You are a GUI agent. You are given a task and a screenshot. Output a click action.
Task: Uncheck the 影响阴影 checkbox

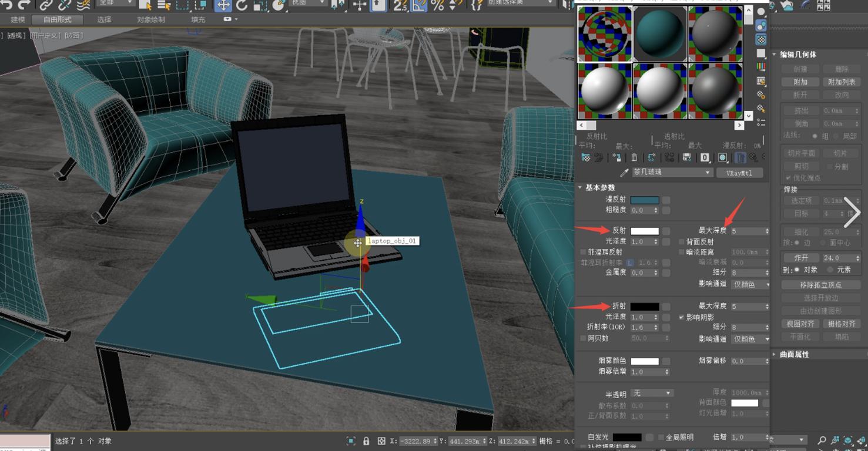tap(682, 317)
